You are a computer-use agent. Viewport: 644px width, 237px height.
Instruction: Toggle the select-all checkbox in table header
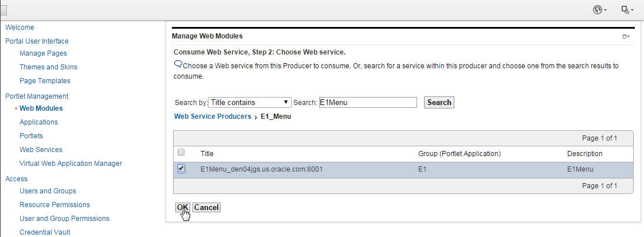[x=182, y=153]
